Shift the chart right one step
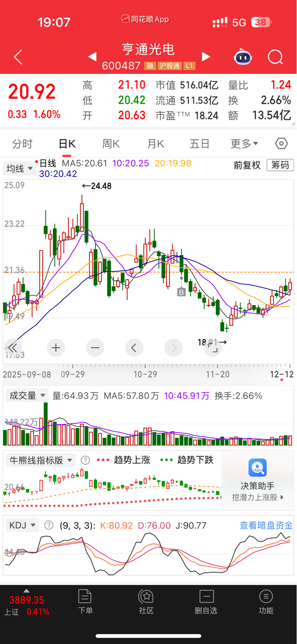The height and width of the screenshot is (644, 297). point(173,348)
